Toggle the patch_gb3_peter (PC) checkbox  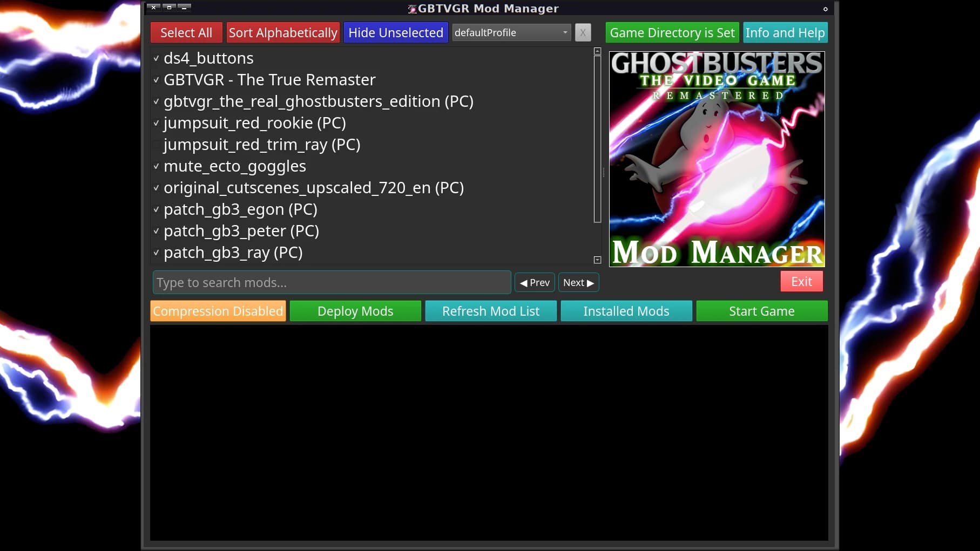pyautogui.click(x=156, y=231)
